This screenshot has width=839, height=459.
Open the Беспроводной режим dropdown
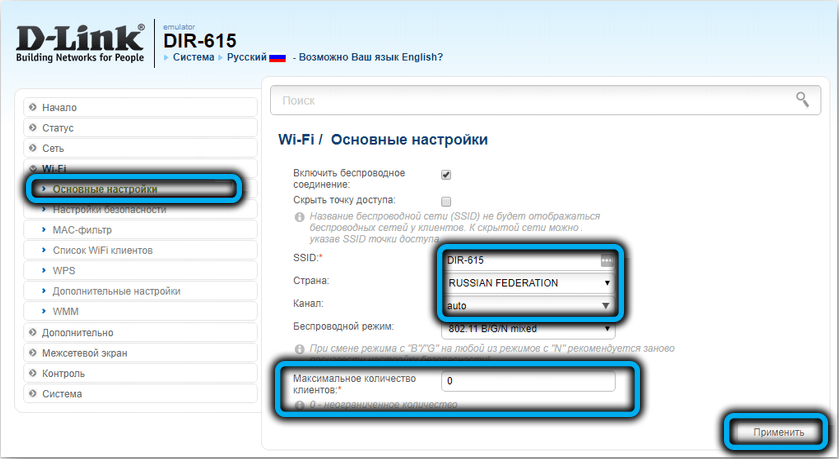528,328
